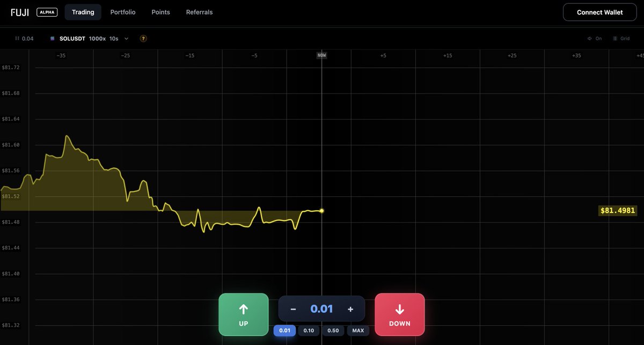
Task: Toggle the Grid view
Action: (621, 39)
